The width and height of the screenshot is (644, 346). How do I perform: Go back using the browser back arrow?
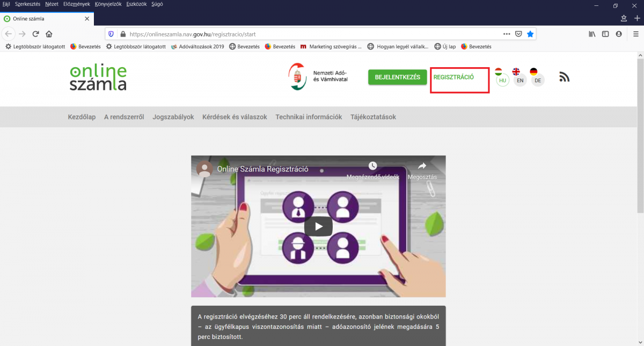click(x=9, y=33)
